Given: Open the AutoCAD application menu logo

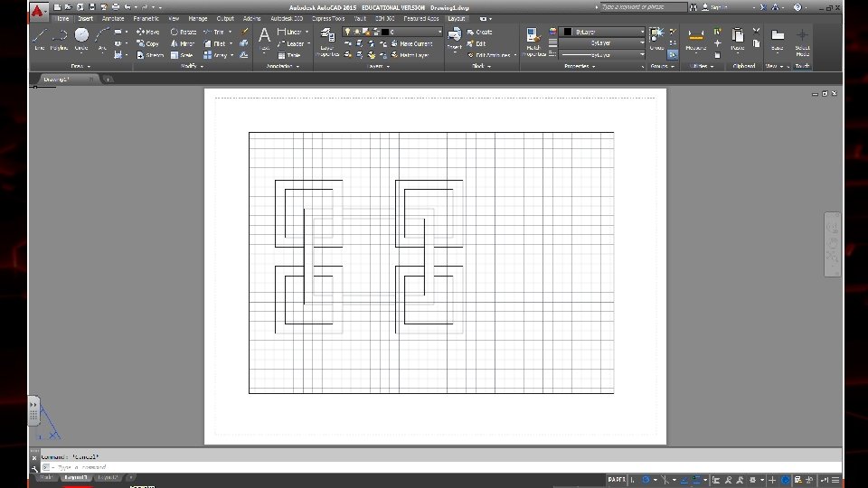Looking at the screenshot, I should point(38,12).
